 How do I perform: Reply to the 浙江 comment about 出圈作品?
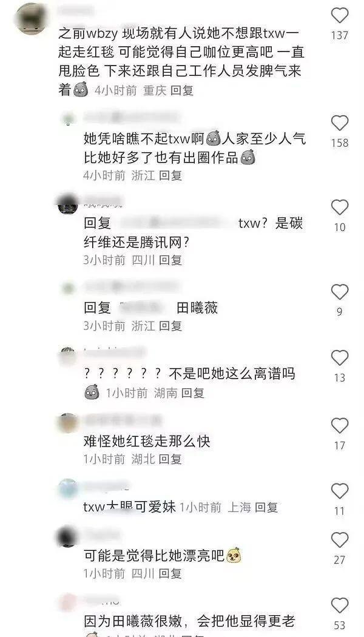tap(170, 175)
